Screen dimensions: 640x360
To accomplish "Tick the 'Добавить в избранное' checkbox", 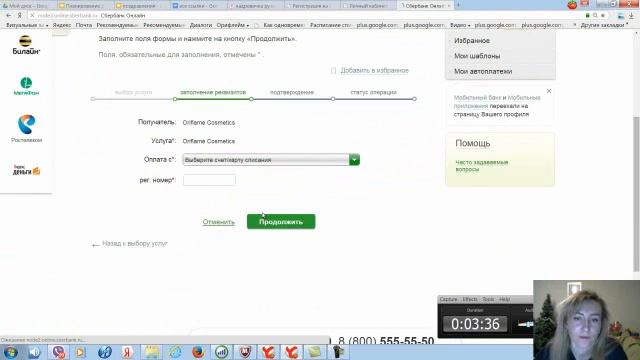I will pyautogui.click(x=333, y=71).
